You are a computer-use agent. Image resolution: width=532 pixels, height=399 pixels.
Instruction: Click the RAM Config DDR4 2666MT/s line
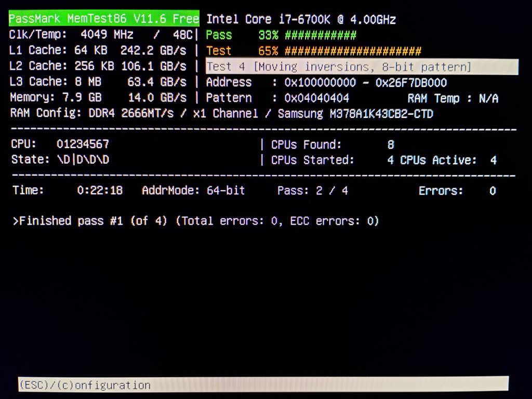click(x=221, y=113)
